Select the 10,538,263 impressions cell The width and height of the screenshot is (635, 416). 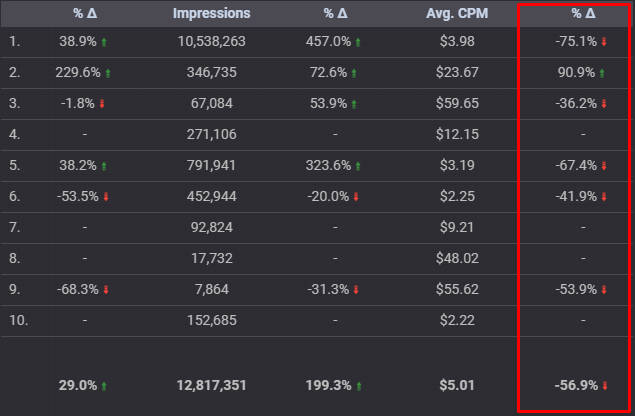pyautogui.click(x=211, y=42)
